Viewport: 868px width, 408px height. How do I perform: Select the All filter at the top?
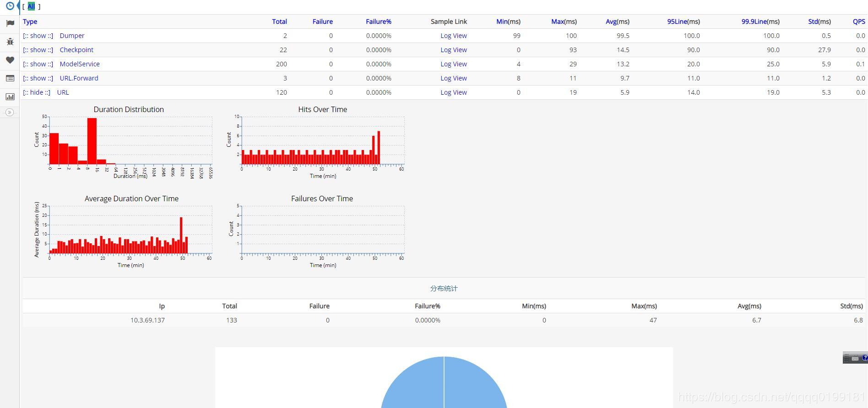[x=31, y=6]
